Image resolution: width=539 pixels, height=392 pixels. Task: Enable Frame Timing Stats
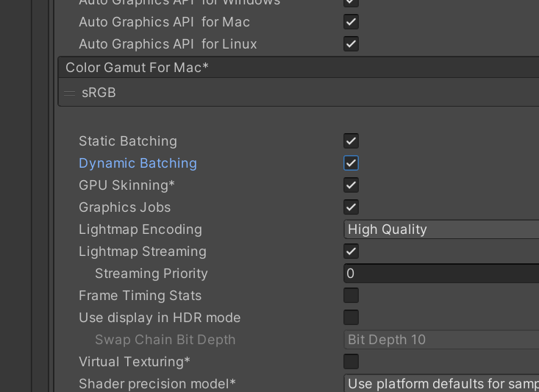[x=351, y=296]
